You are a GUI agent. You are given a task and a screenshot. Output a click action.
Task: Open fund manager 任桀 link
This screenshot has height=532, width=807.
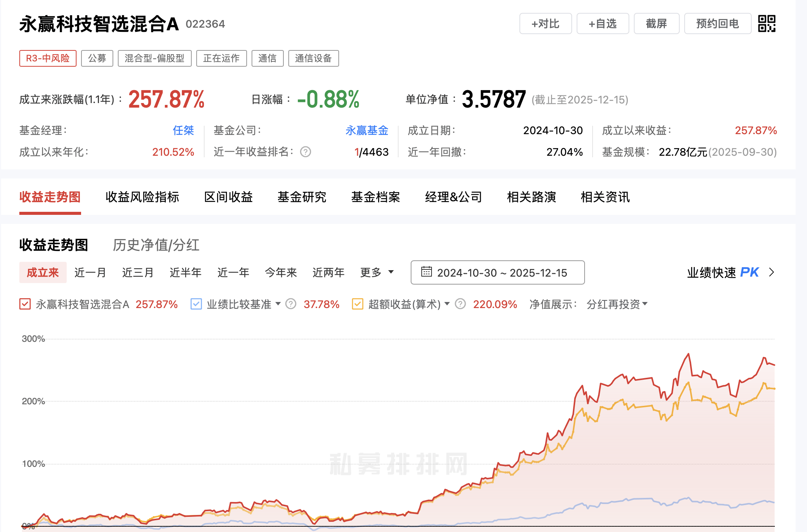(x=183, y=130)
